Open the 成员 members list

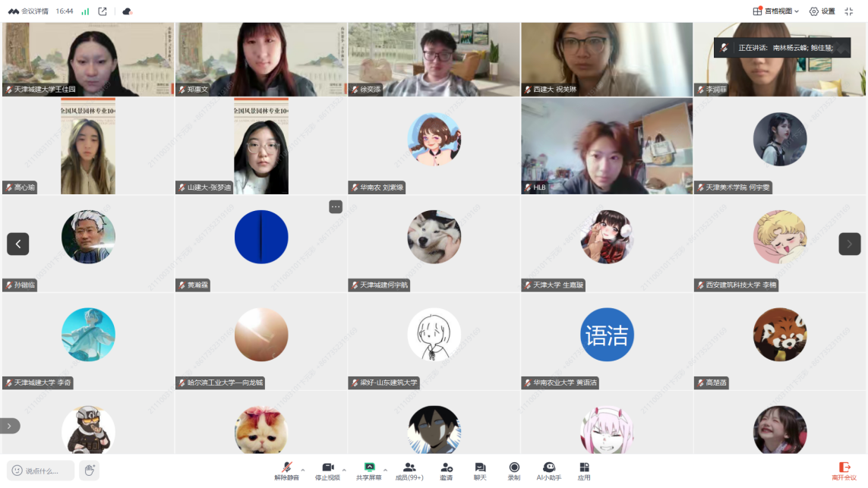tap(409, 471)
